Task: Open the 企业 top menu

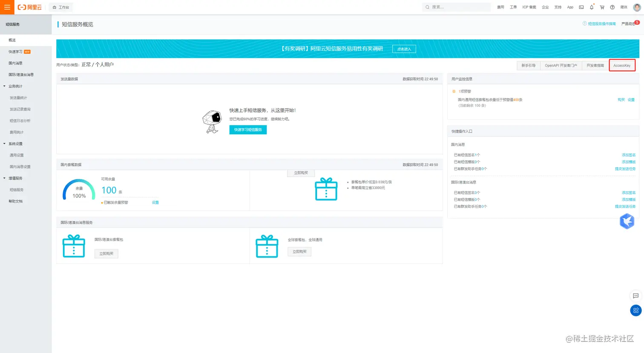Action: [x=545, y=7]
